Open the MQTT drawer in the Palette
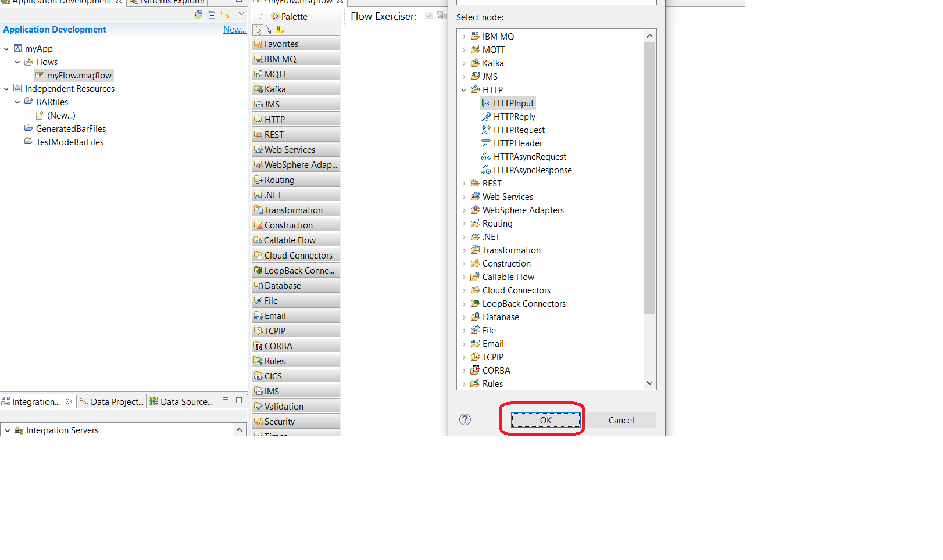 tap(297, 74)
